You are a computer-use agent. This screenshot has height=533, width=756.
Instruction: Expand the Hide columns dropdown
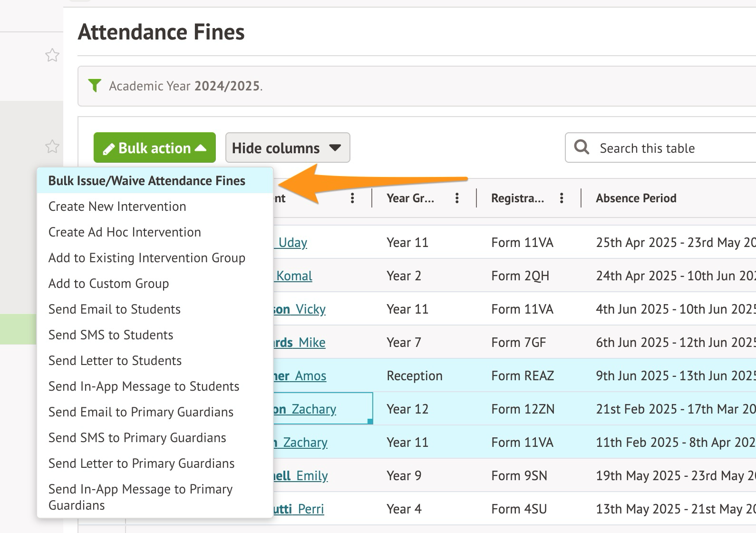point(287,148)
